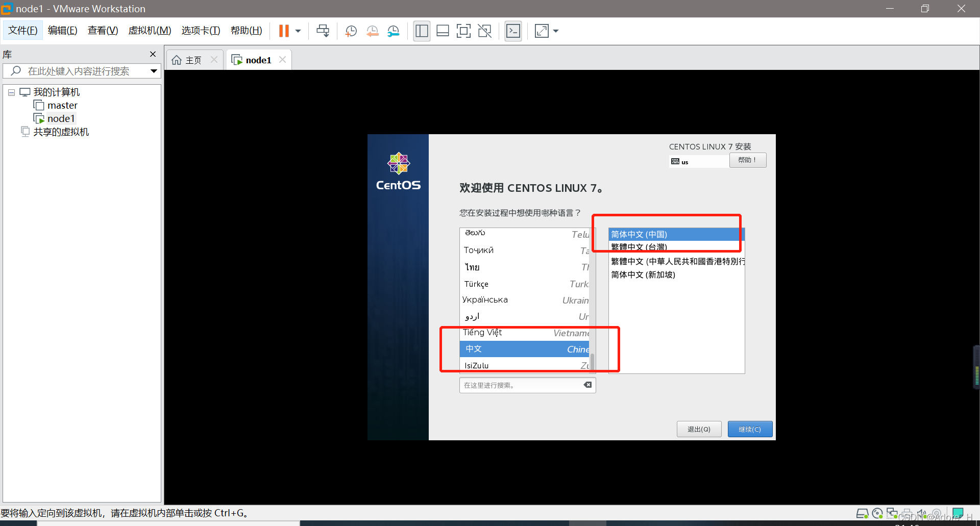Open the stretch guest dropdown arrow
This screenshot has width=980, height=526.
556,31
